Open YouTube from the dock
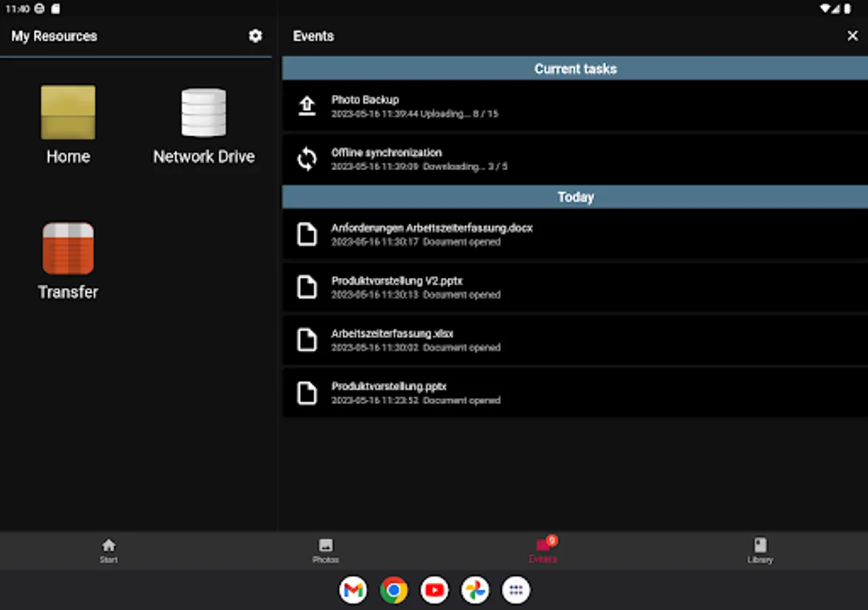This screenshot has width=868, height=610. (x=435, y=590)
